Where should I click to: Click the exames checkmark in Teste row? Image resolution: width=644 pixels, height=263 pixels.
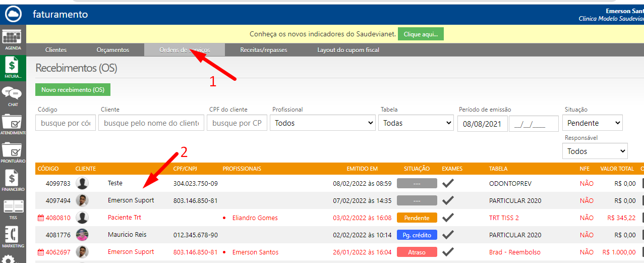coord(448,183)
